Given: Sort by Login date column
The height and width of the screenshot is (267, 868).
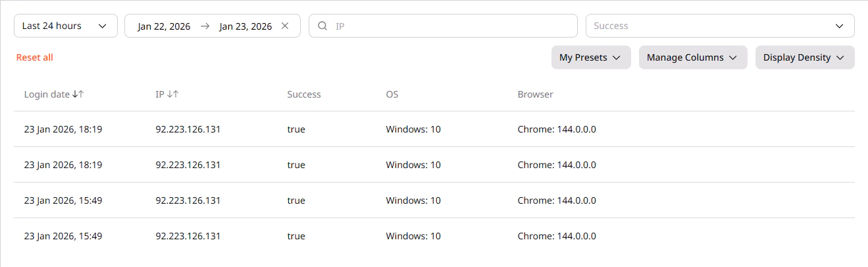Looking at the screenshot, I should click(x=54, y=94).
